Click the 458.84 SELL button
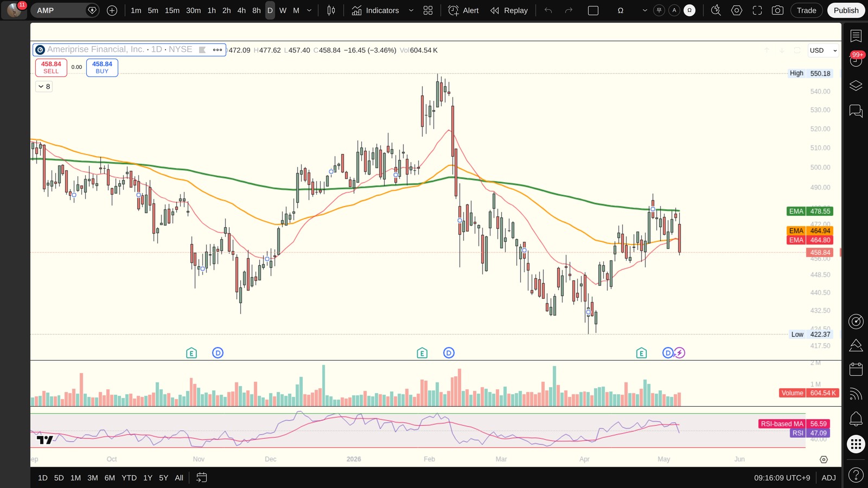This screenshot has width=868, height=488. pyautogui.click(x=51, y=67)
